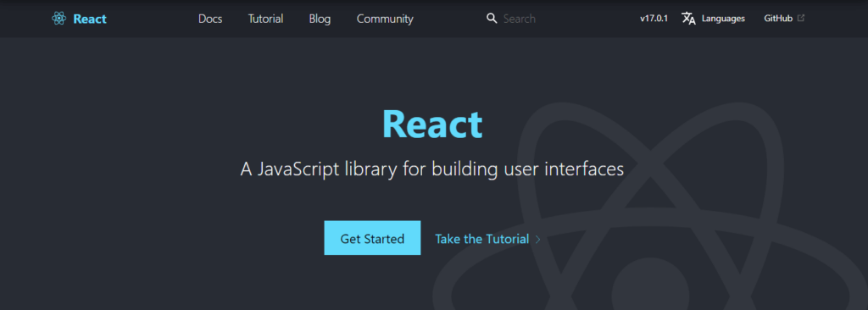Go to the Tutorial nav item
The image size is (868, 310).
click(x=265, y=19)
